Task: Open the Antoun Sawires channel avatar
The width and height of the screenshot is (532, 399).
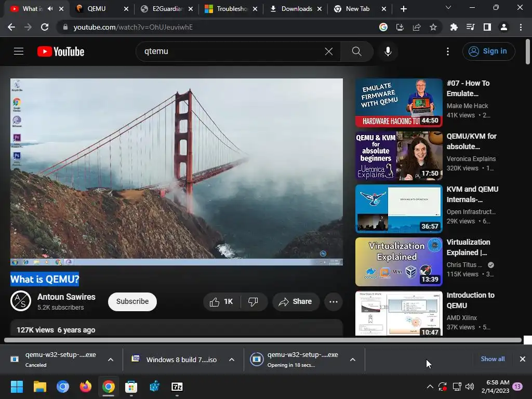Action: 21,301
